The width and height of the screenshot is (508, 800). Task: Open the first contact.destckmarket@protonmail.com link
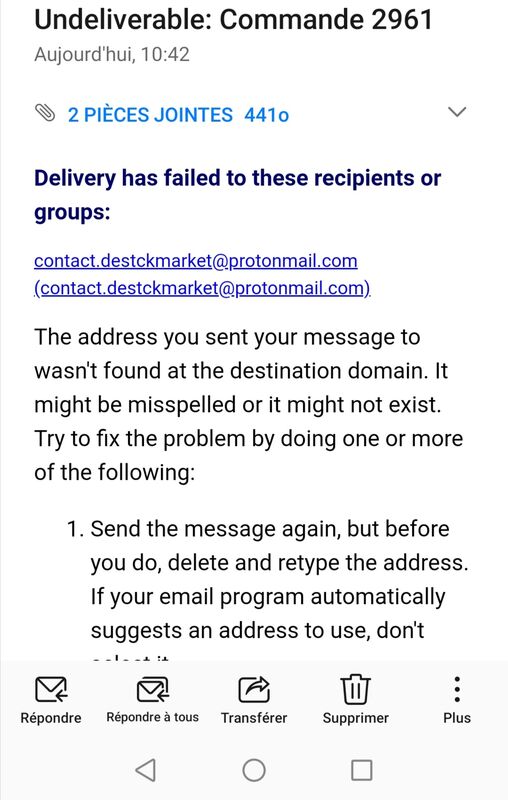point(196,261)
